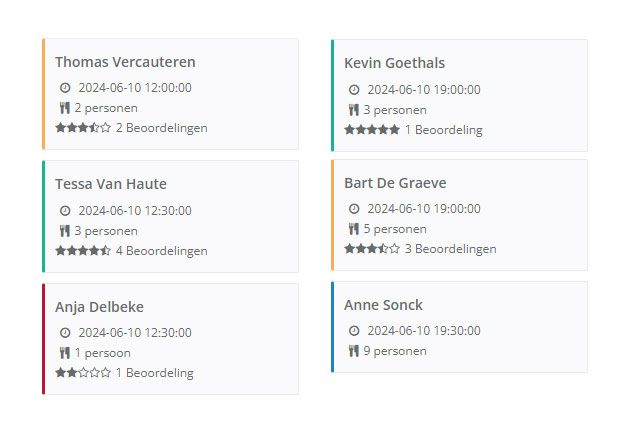Click the '9 personen' text for Anne Sonck
This screenshot has height=445, width=630.
(394, 351)
